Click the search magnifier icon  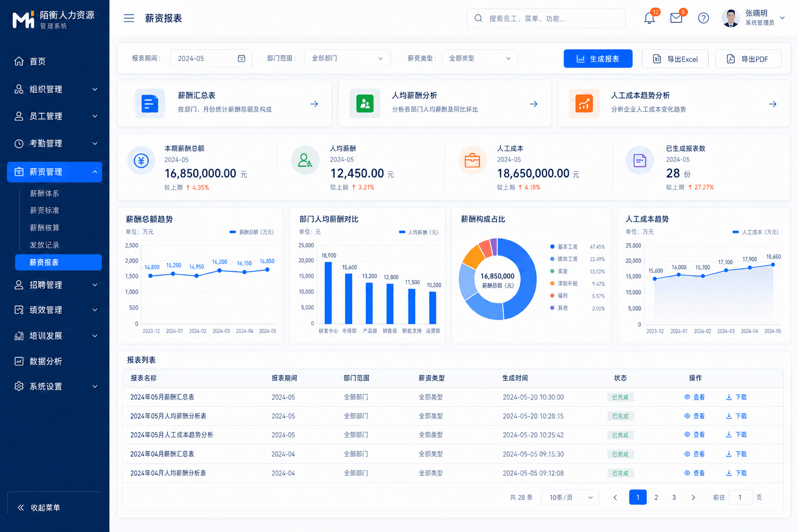click(x=478, y=18)
